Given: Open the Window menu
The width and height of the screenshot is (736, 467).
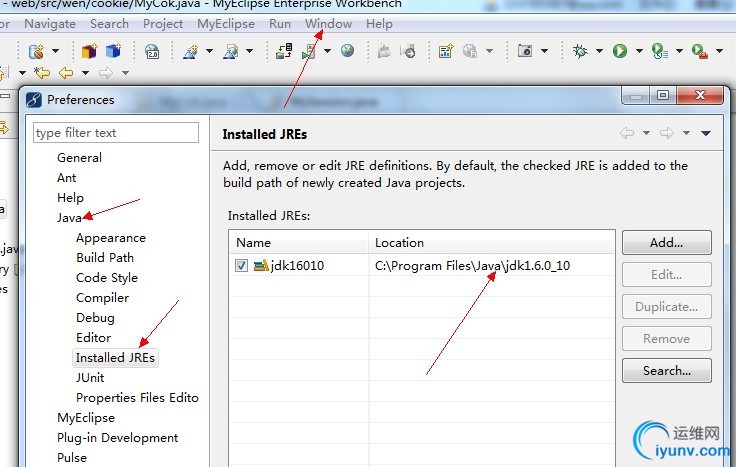Looking at the screenshot, I should click(329, 23).
